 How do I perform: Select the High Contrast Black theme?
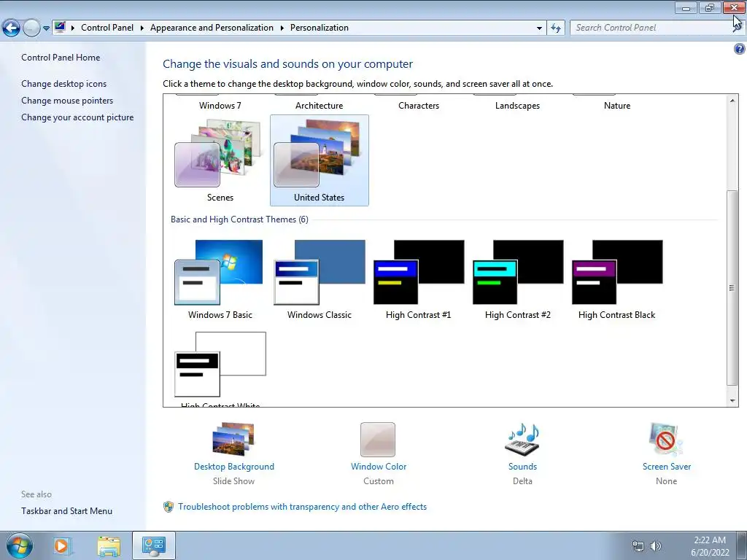pyautogui.click(x=617, y=279)
